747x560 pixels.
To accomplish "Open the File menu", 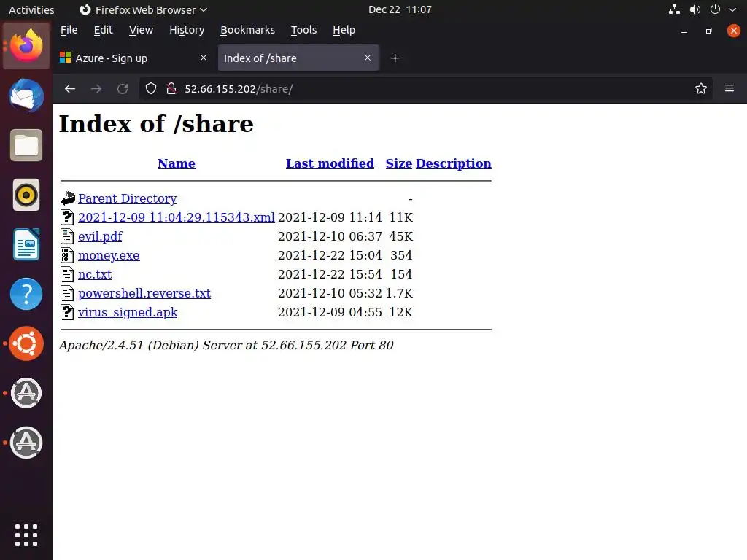I will coord(69,30).
